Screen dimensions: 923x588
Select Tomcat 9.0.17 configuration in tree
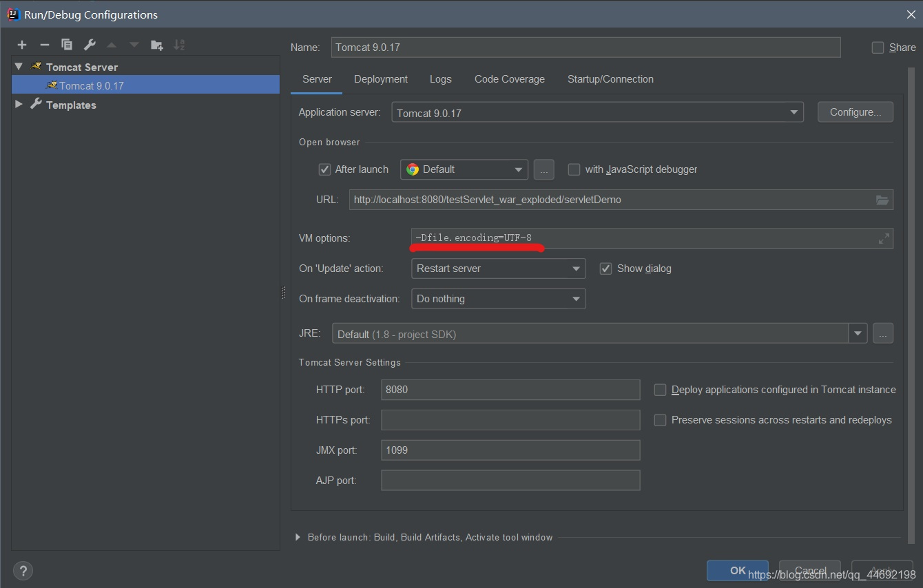click(146, 85)
